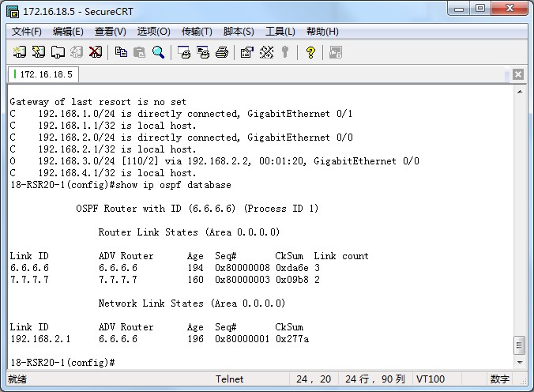
Task: Click the Global Options tools icon
Action: click(266, 52)
